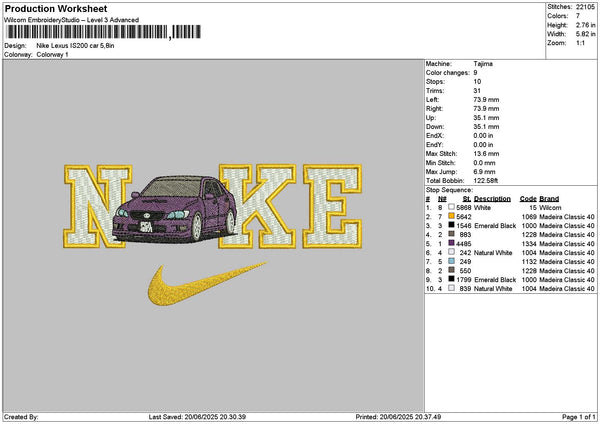The image size is (600, 424).
Task: Select the Colorway 1 value
Action: [x=52, y=55]
